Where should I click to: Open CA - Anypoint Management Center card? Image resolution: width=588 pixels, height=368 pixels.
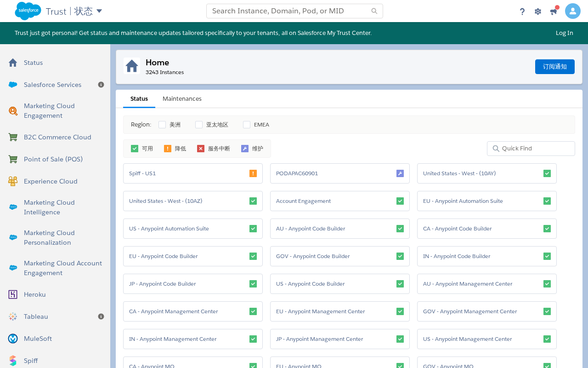tap(193, 311)
